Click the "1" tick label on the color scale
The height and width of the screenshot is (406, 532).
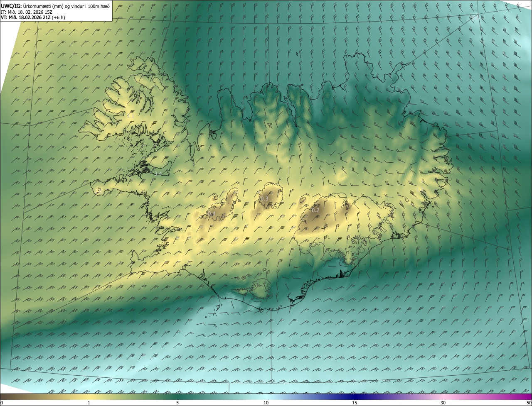pyautogui.click(x=89, y=403)
